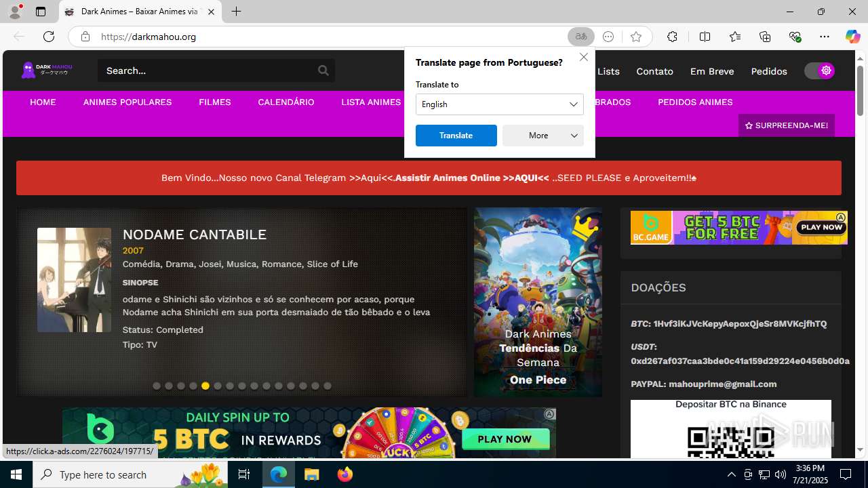
Task: Open Extensions puzzle icon
Action: pyautogui.click(x=672, y=37)
